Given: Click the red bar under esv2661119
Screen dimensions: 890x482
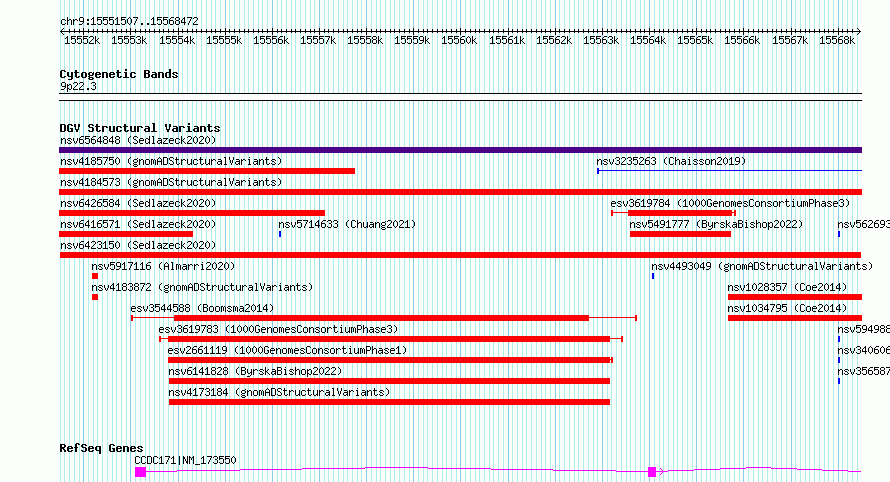Looking at the screenshot, I should point(391,360).
